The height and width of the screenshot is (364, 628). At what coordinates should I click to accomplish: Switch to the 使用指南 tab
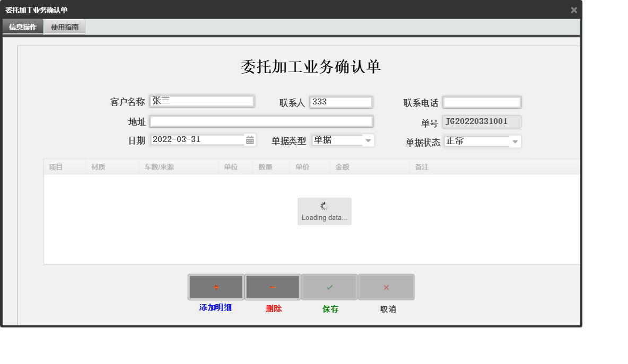tap(64, 26)
